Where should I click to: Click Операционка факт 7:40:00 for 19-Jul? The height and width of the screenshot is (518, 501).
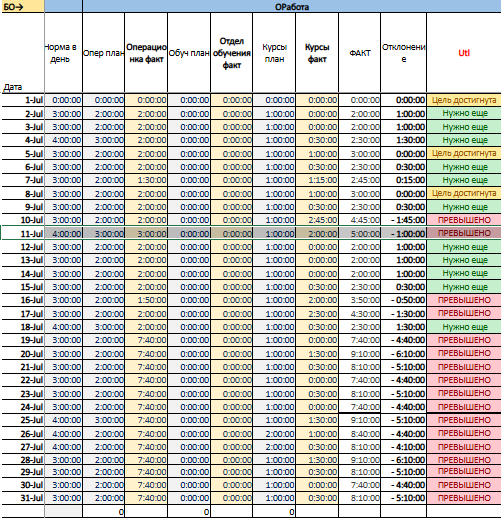tap(146, 340)
